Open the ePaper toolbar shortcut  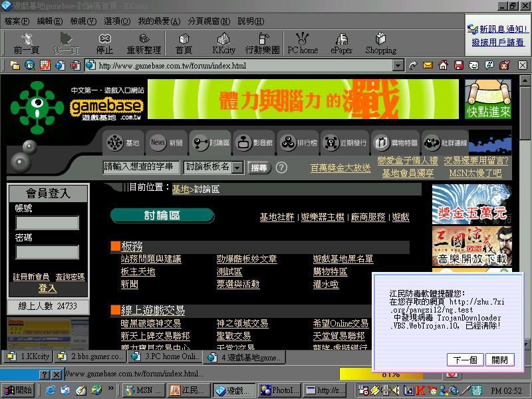tap(341, 43)
